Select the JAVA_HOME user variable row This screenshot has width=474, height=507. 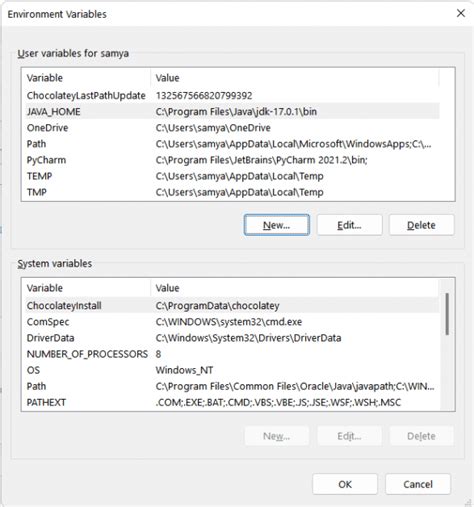232,112
